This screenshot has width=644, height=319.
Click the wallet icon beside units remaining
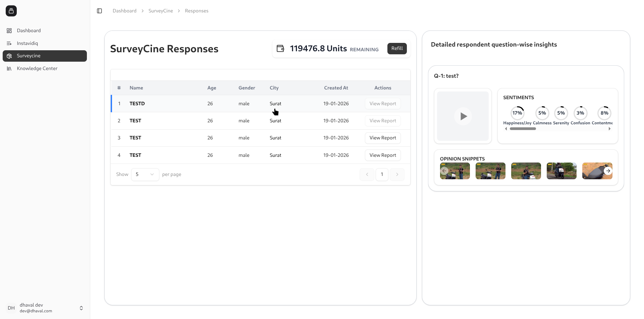[x=280, y=49]
